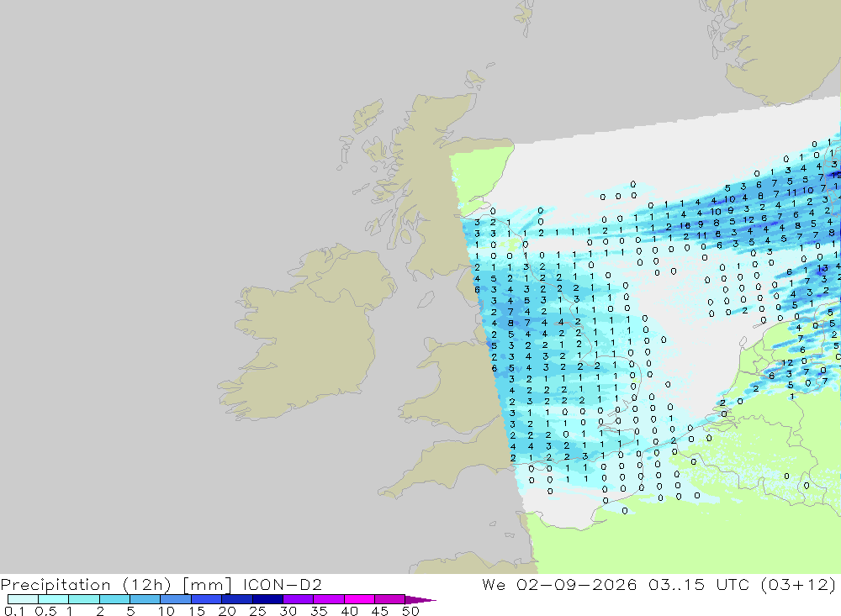Image resolution: width=841 pixels, height=616 pixels.
Task: Click the '(03+12)' forecast offset label
Action: (x=798, y=585)
